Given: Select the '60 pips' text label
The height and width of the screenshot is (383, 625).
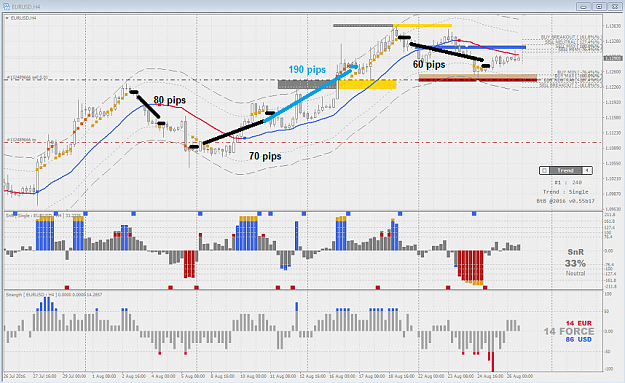Looking at the screenshot, I should 429,65.
